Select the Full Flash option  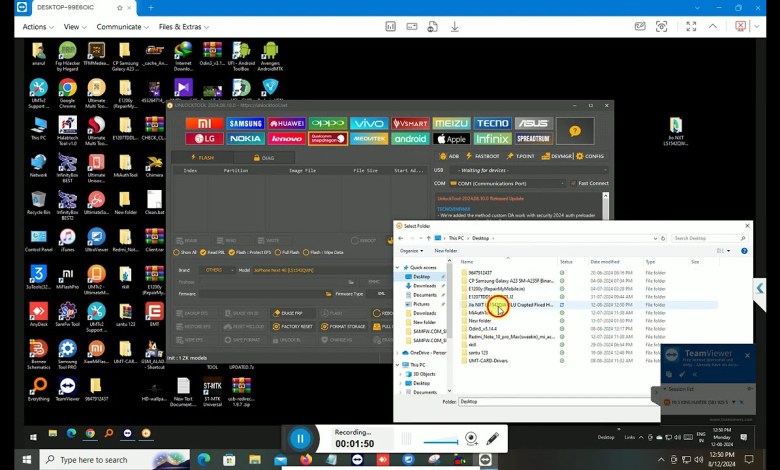(x=278, y=253)
